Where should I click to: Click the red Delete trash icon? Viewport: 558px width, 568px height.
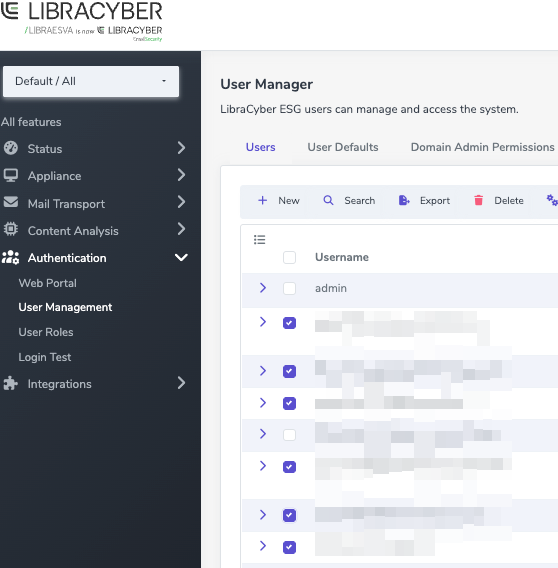479,200
